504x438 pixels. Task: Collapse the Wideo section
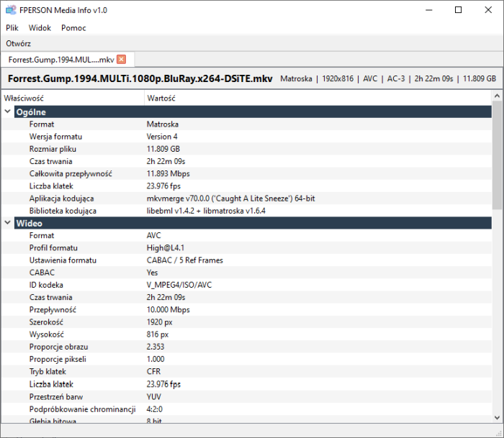point(8,222)
